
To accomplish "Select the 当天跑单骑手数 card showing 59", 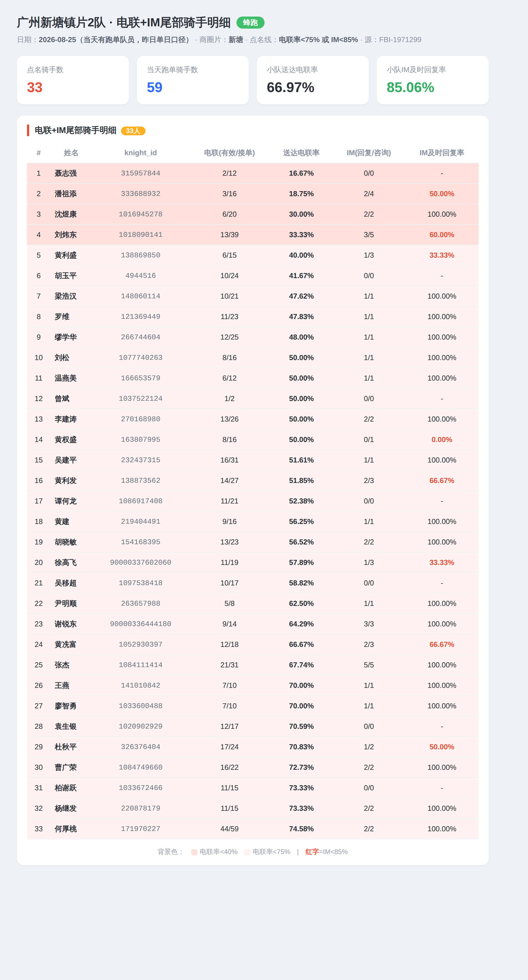I will coord(193,80).
